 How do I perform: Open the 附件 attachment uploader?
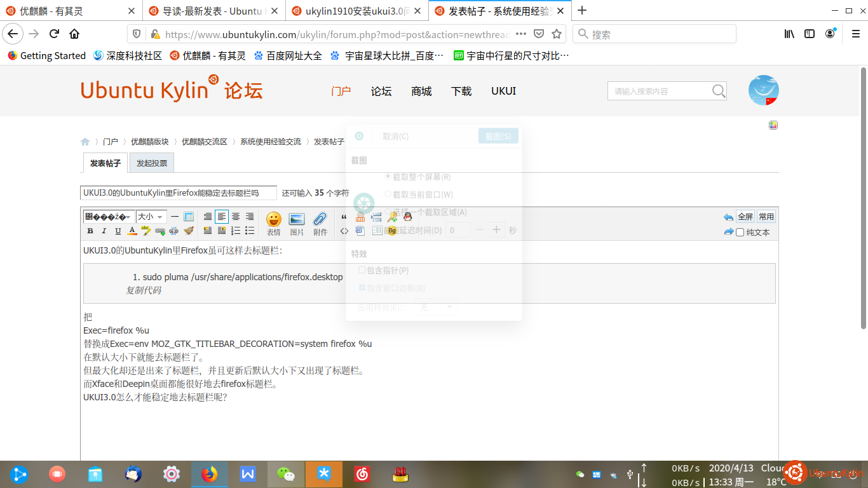(x=320, y=224)
